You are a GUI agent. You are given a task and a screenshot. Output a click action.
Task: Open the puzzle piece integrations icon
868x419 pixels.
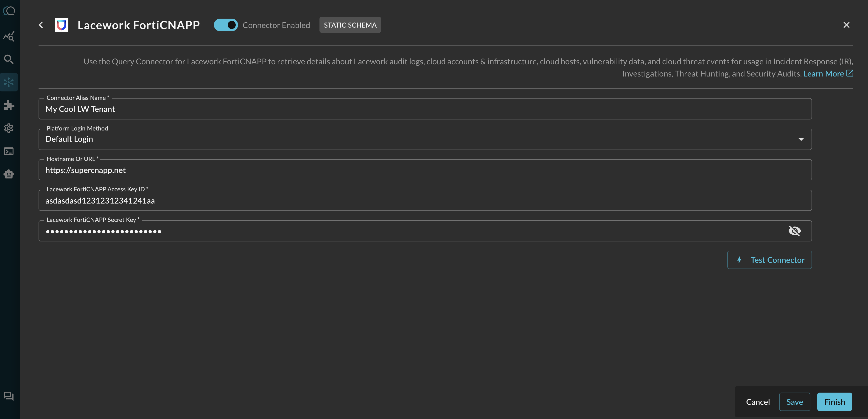[x=9, y=105]
